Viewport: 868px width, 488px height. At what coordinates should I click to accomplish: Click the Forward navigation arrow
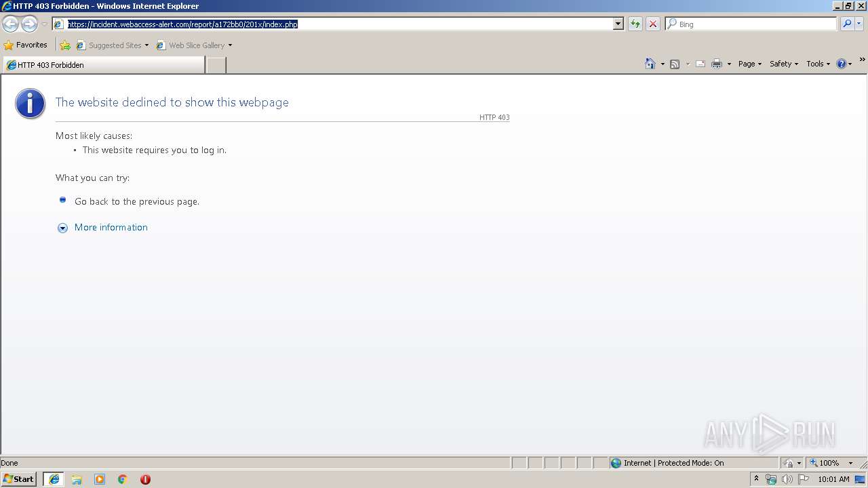pos(29,24)
